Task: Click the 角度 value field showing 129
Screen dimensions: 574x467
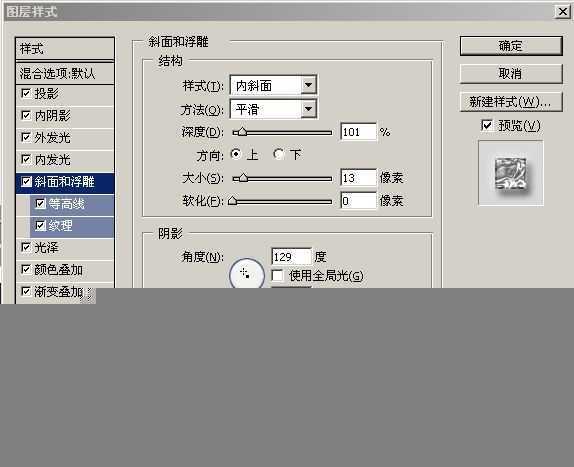Action: [x=292, y=257]
